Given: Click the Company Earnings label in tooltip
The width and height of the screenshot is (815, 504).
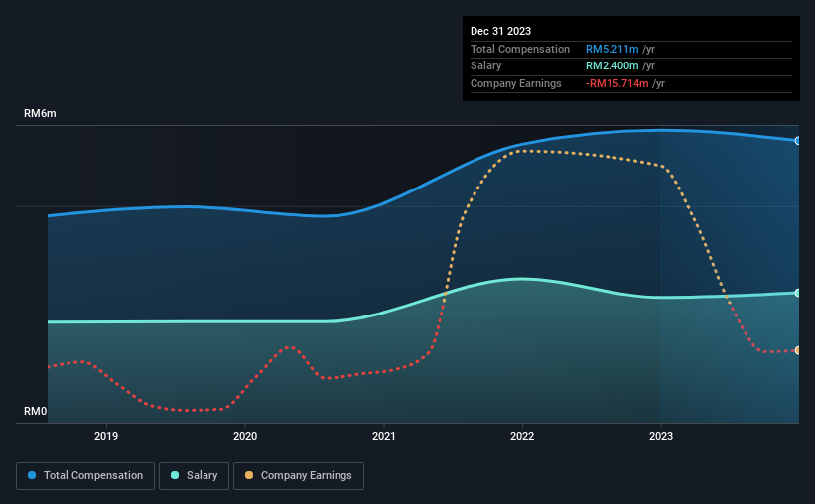Looking at the screenshot, I should [515, 83].
